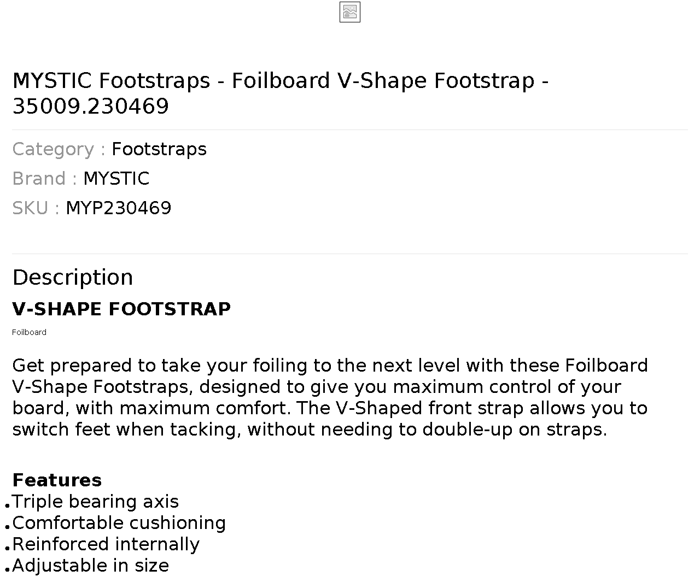This screenshot has width=700, height=588.
Task: Click the 35009.230469 product number in title
Action: 91,106
